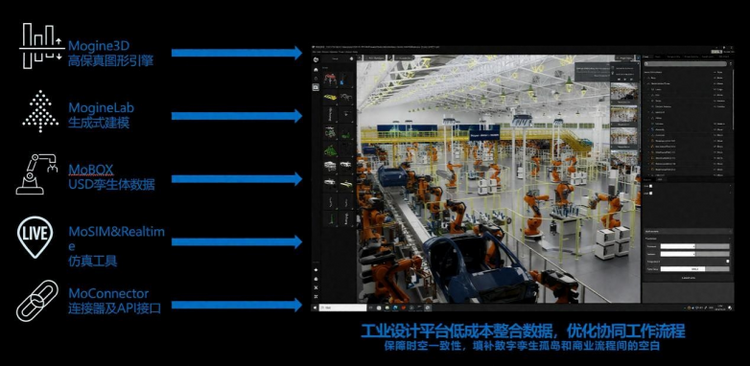Select the highlighted asset library sidebar icon
750x366 pixels.
pos(316,87)
